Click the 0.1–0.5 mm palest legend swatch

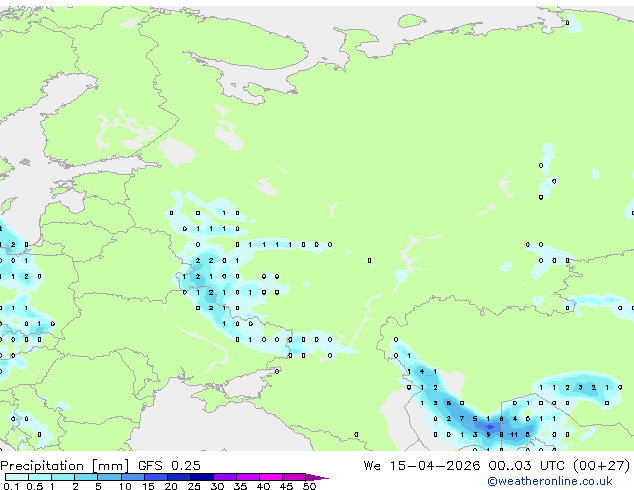coord(17,477)
